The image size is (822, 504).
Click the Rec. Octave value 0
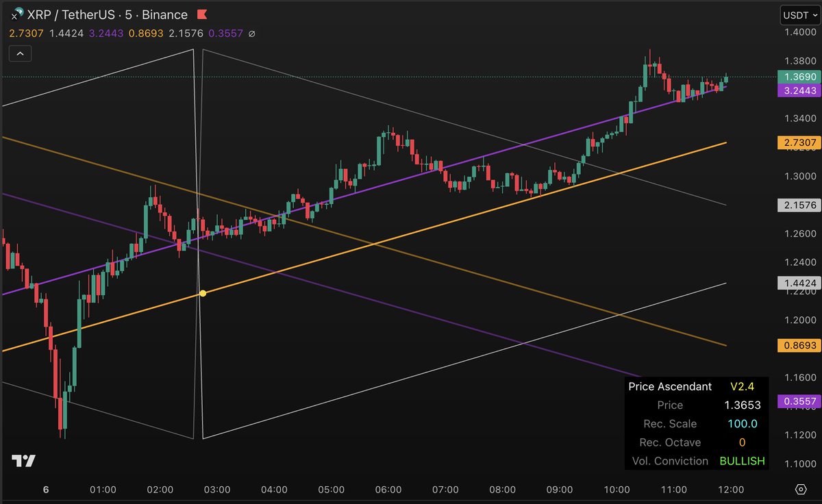tap(743, 442)
